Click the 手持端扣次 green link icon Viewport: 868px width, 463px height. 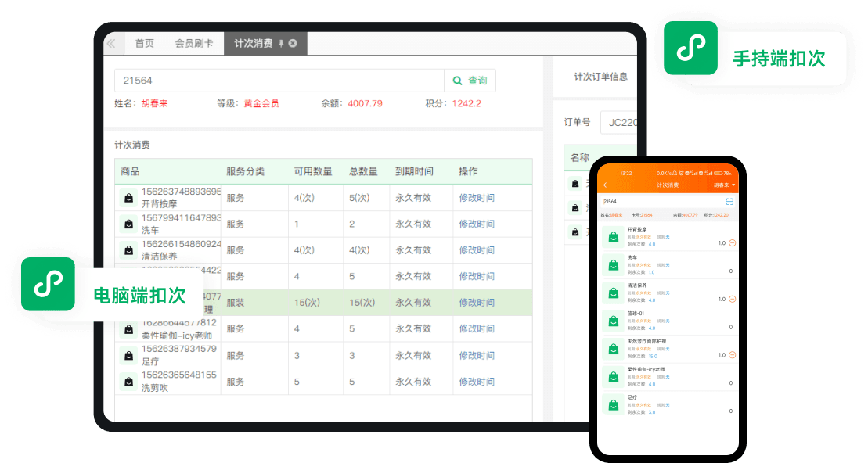click(690, 48)
